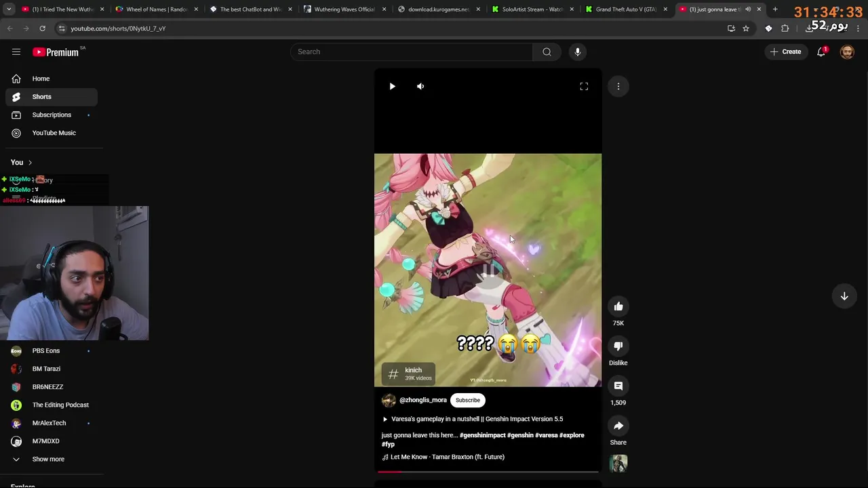Reload the page in the browser
Image resolution: width=868 pixels, height=488 pixels.
tap(42, 28)
